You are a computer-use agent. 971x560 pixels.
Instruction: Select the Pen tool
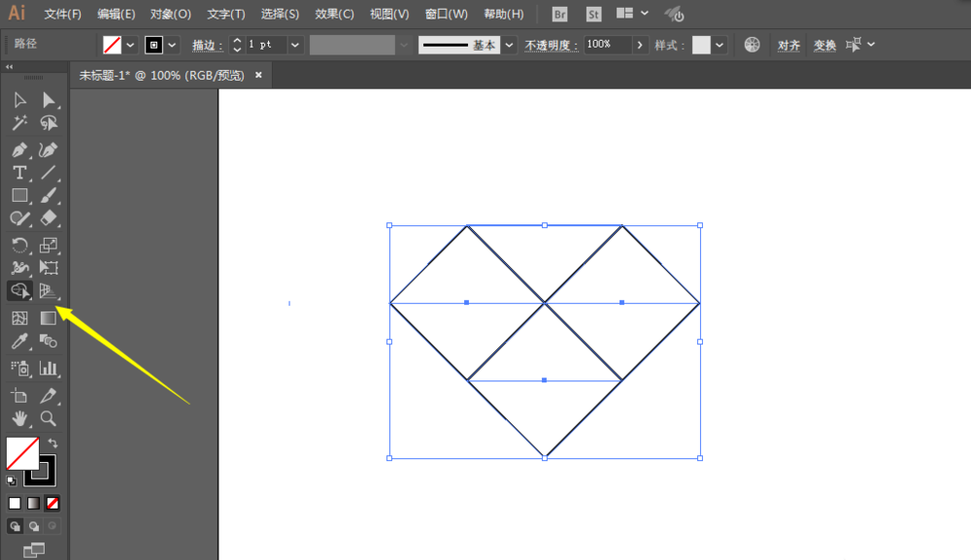tap(18, 149)
